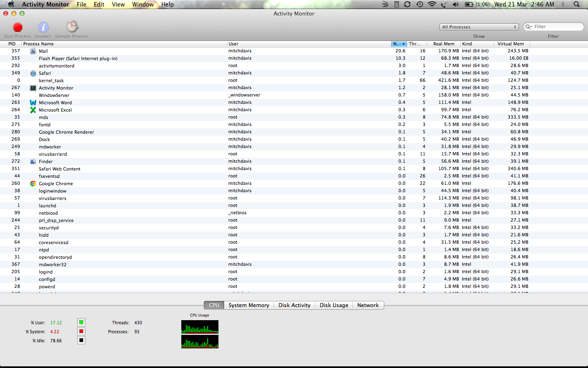Click the Quit Process stop-sign icon
588x368 pixels.
point(18,27)
